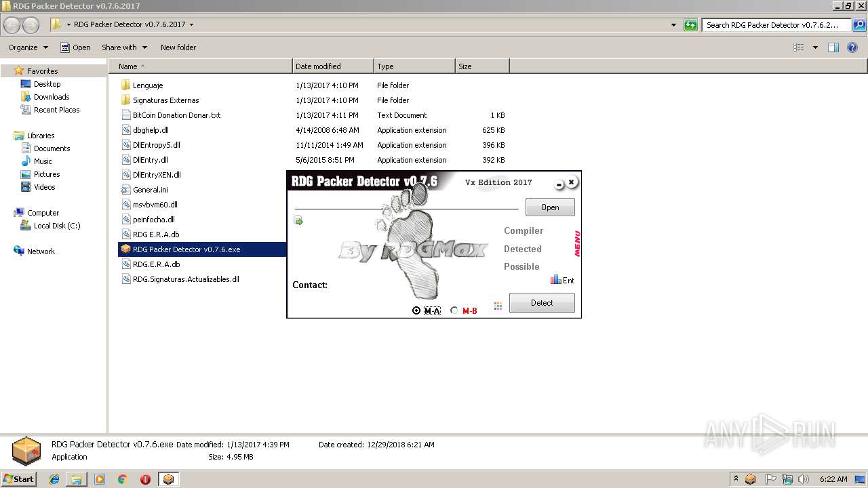Screen dimensions: 868x488
Task: Click the database arrow icon in RDG Packer Detector
Action: click(298, 220)
